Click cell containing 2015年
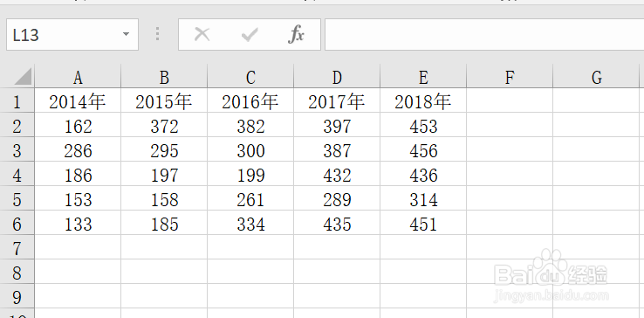 pyautogui.click(x=164, y=100)
